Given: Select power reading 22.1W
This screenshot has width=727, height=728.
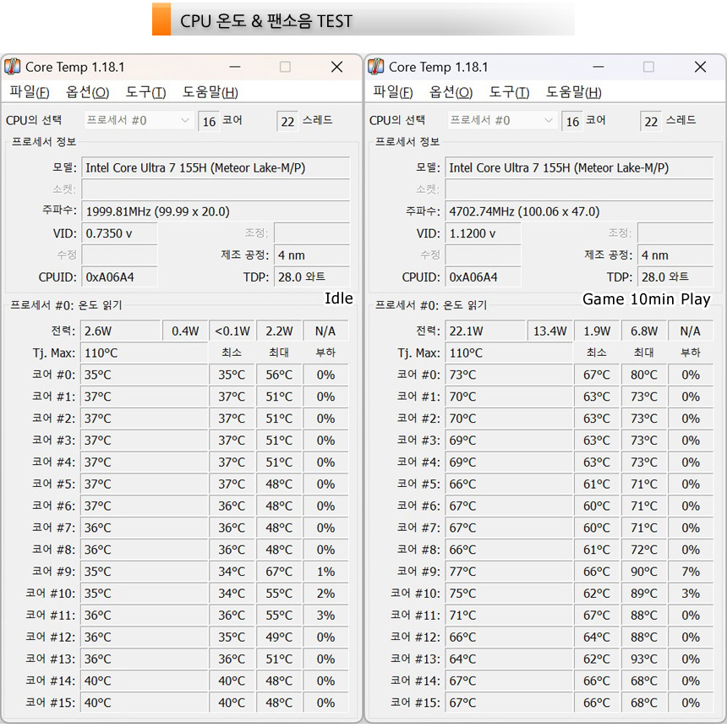Looking at the screenshot, I should (485, 331).
